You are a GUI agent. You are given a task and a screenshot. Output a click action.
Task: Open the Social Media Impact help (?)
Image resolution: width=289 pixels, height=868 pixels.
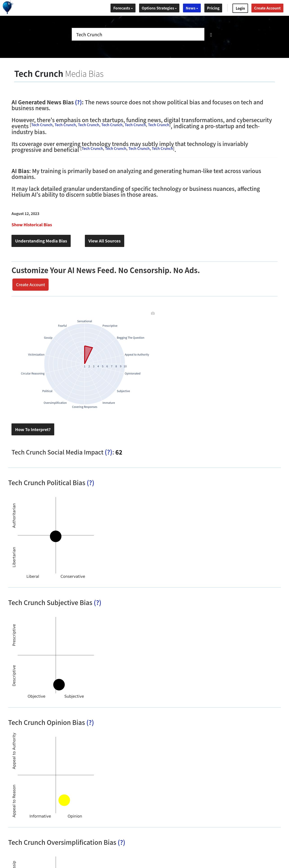(108, 452)
